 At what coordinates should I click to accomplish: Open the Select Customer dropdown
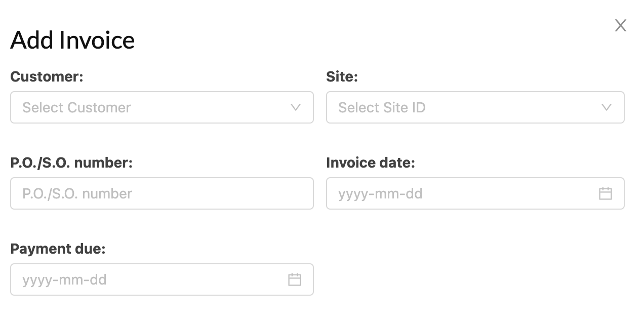[162, 107]
